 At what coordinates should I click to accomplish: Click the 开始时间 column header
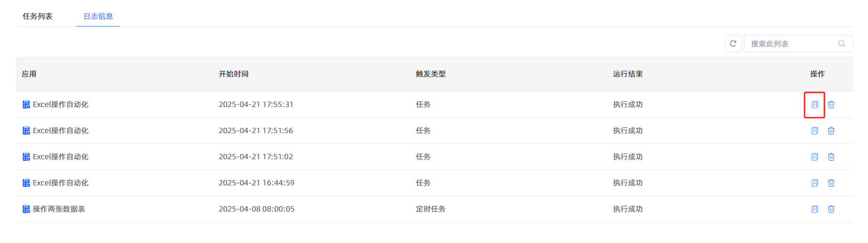[x=233, y=74]
